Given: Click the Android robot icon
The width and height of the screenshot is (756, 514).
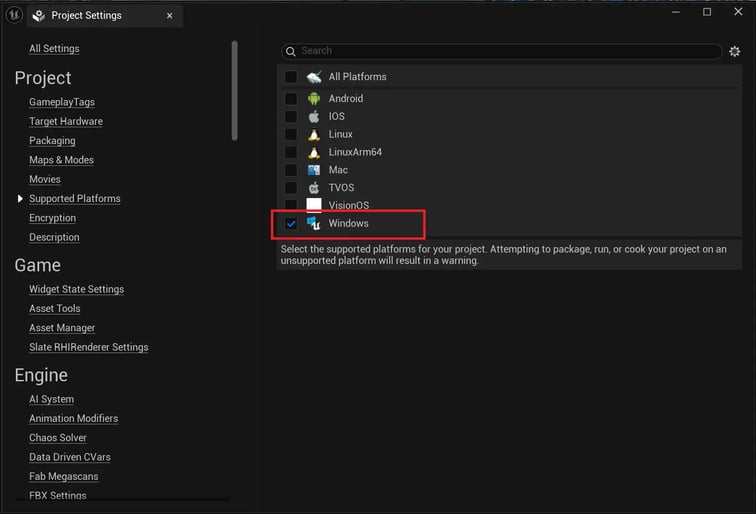Looking at the screenshot, I should (x=314, y=99).
